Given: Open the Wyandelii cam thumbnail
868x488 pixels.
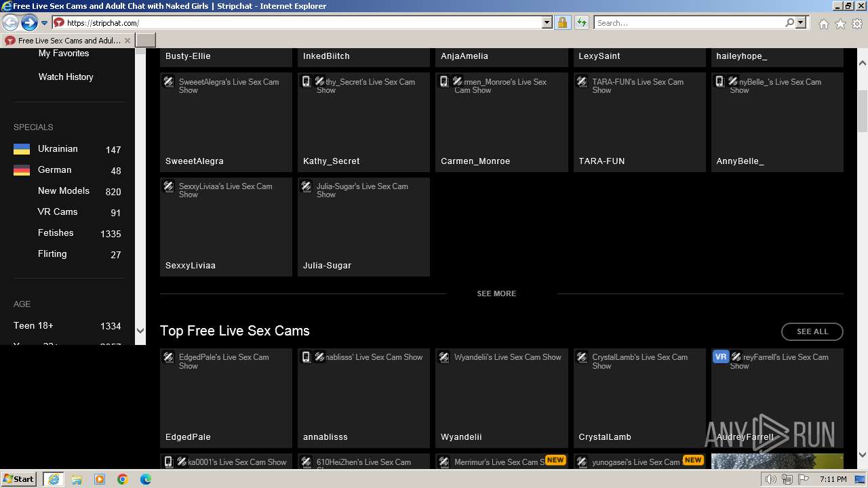Looking at the screenshot, I should pyautogui.click(x=502, y=398).
